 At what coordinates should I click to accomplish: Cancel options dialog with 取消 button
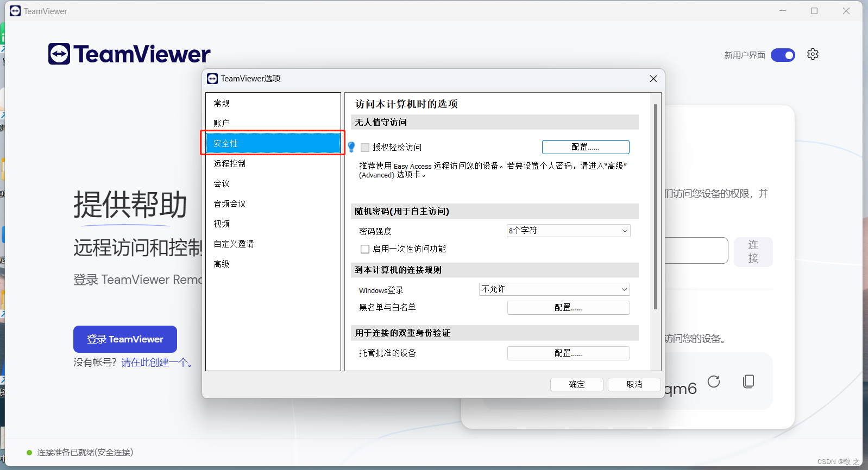click(634, 384)
